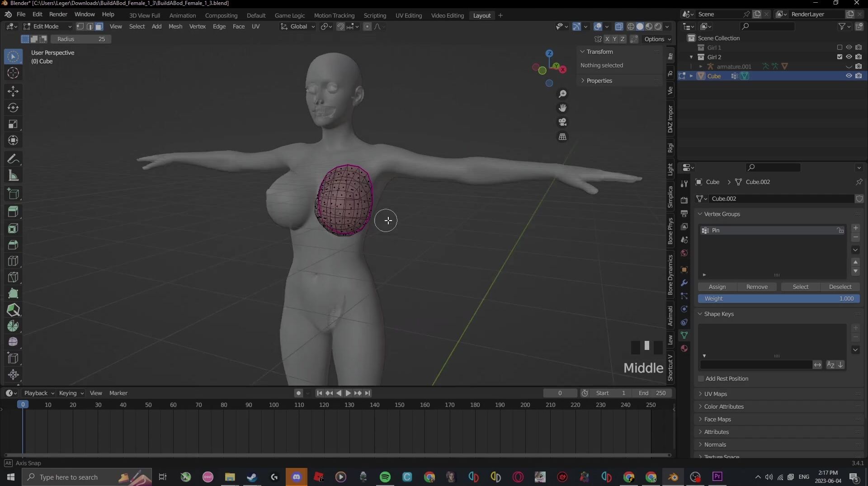Click the Deselect vertex group button
Image resolution: width=868 pixels, height=486 pixels.
pyautogui.click(x=840, y=287)
